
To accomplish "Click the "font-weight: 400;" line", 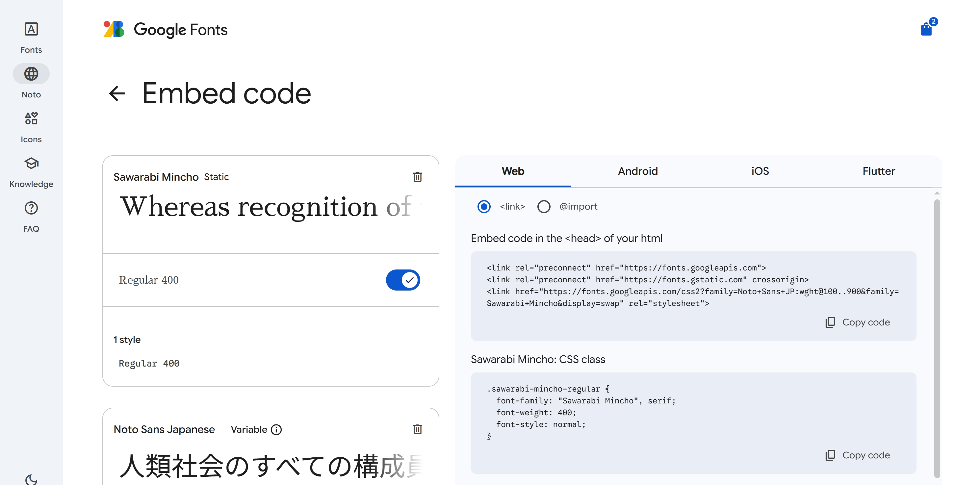I will 536,412.
